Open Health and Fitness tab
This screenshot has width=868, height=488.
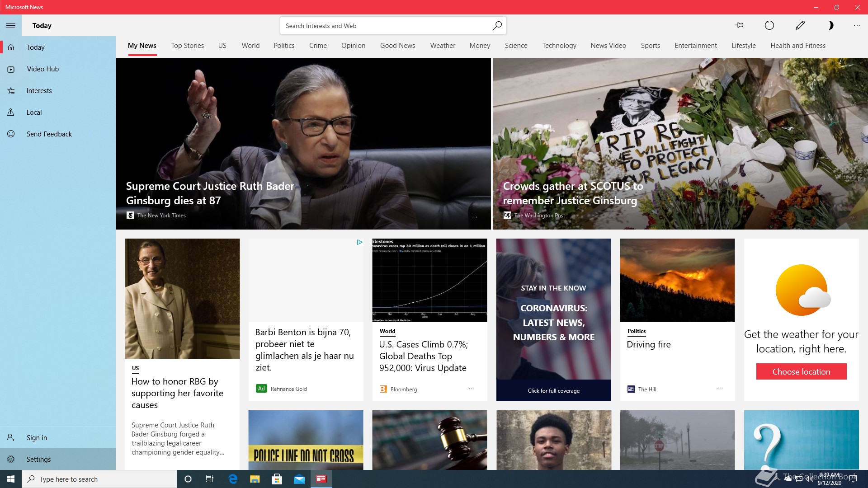[x=798, y=46]
